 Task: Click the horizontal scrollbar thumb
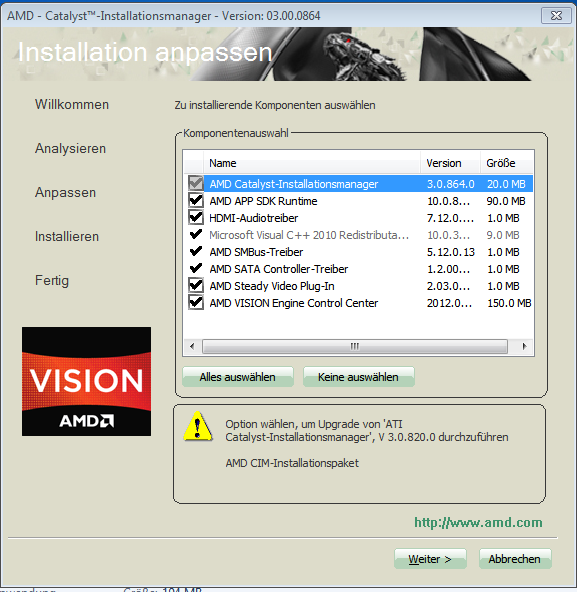tap(355, 346)
